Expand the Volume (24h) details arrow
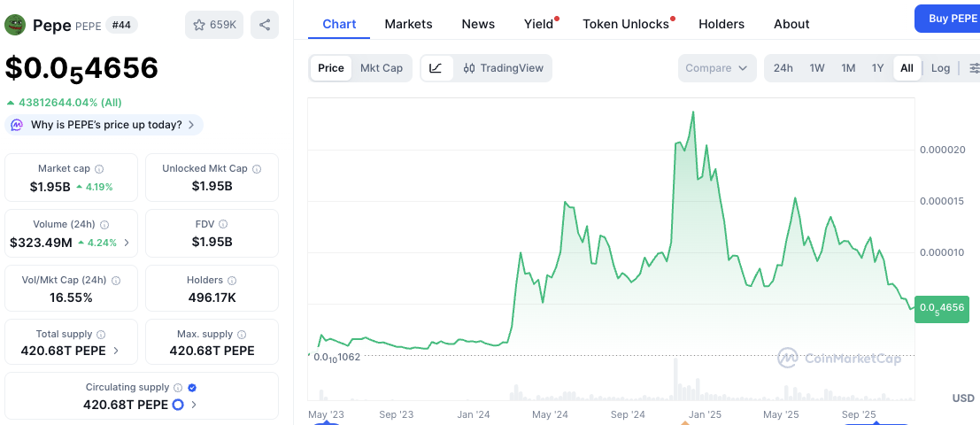This screenshot has height=425, width=980. tap(126, 242)
